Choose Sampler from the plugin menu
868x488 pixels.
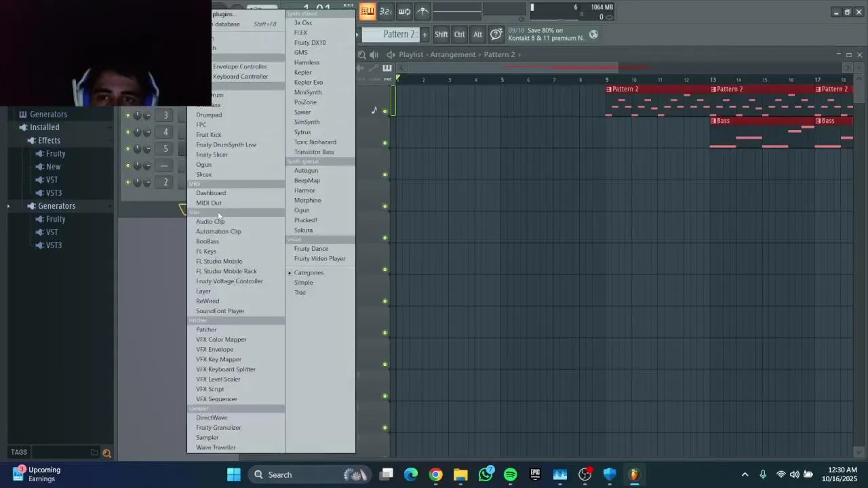point(208,438)
